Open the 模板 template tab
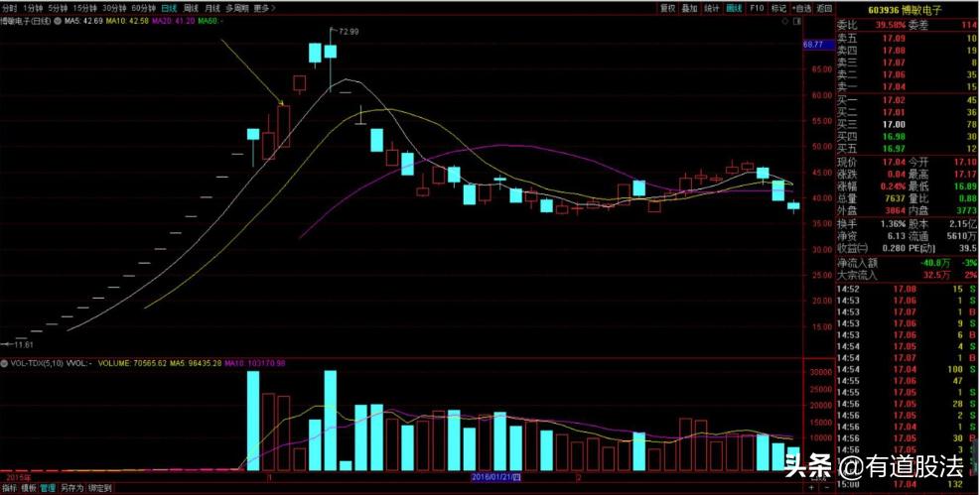Image resolution: width=980 pixels, height=495 pixels. pyautogui.click(x=29, y=488)
